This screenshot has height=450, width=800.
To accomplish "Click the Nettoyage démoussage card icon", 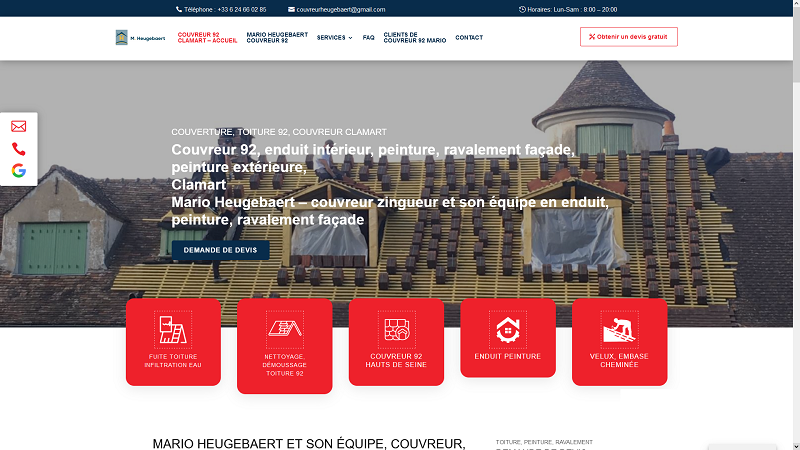I will click(x=285, y=330).
